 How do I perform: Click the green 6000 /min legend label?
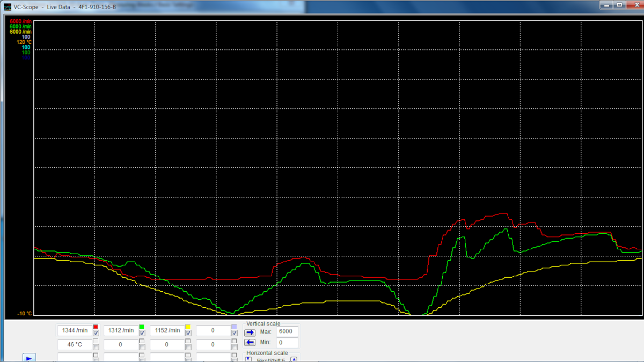pyautogui.click(x=21, y=27)
